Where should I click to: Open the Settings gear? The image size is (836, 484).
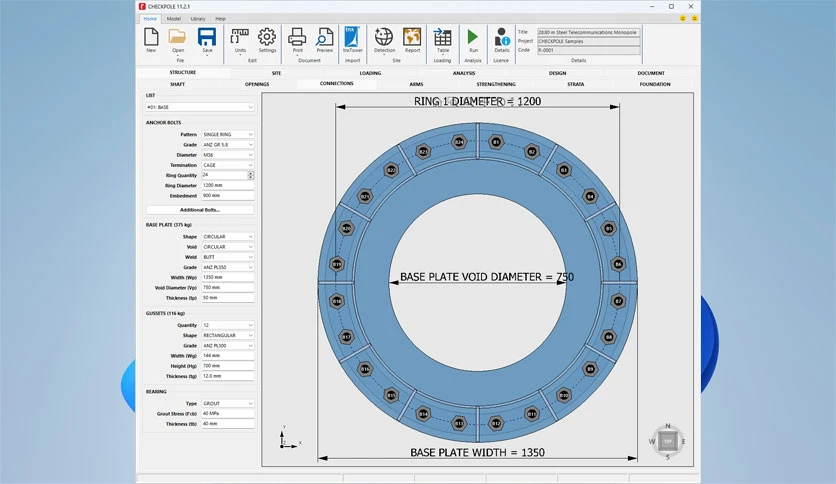click(x=267, y=40)
